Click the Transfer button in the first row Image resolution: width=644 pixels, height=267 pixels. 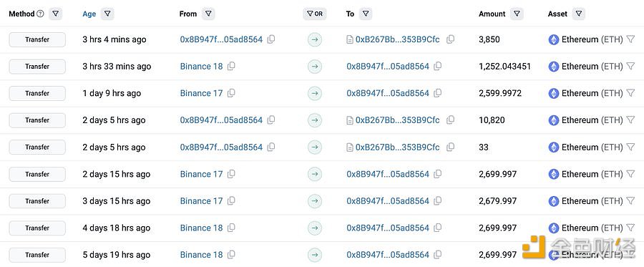[x=37, y=39]
